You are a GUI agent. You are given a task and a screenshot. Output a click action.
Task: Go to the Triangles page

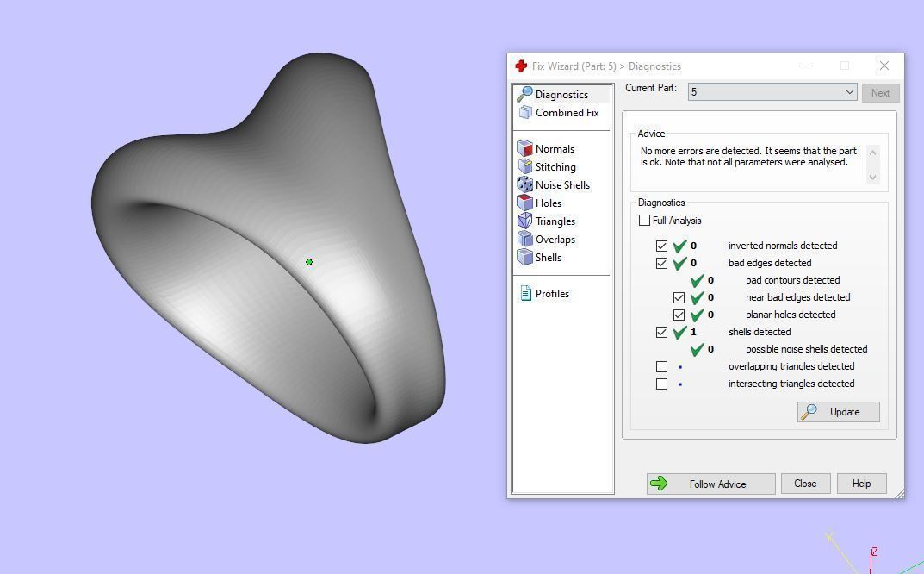(x=555, y=221)
